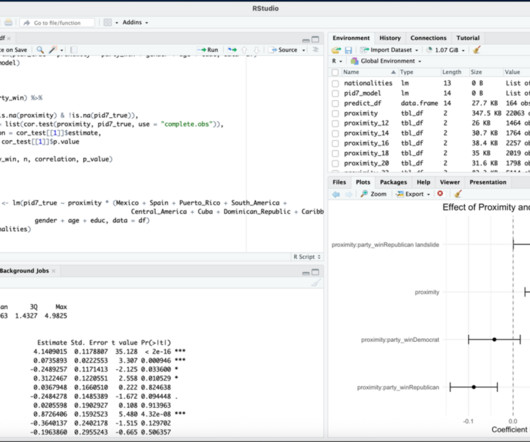The width and height of the screenshot is (530, 442).
Task: Run the current line with Run button
Action: click(209, 50)
